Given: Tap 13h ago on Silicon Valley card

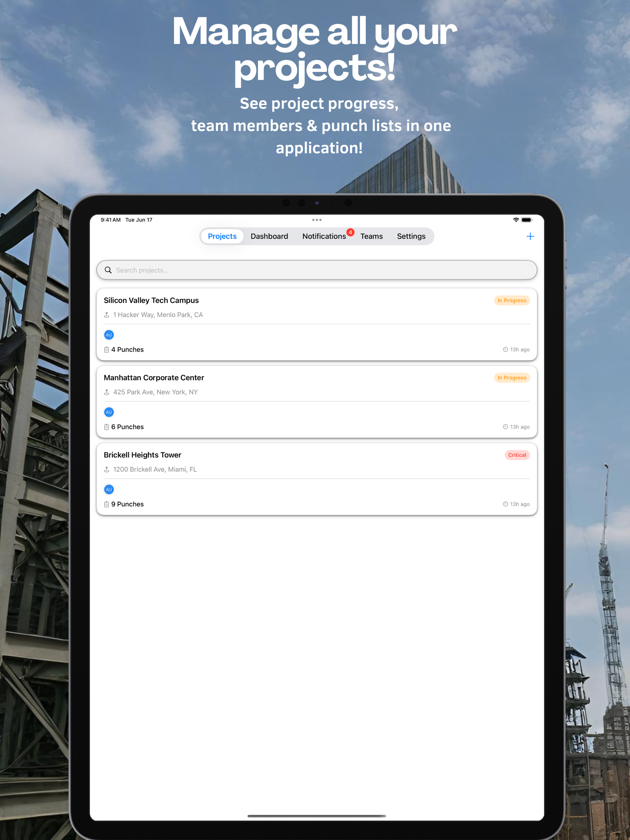Looking at the screenshot, I should click(520, 349).
